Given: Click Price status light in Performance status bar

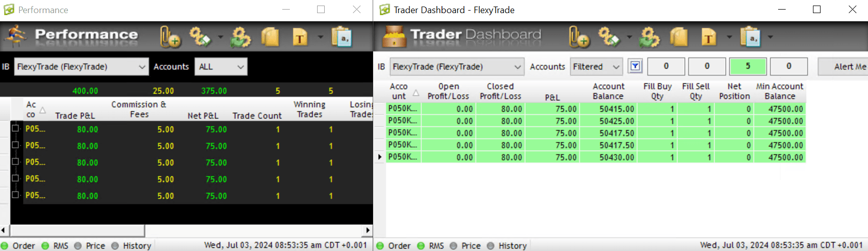Looking at the screenshot, I should [78, 245].
